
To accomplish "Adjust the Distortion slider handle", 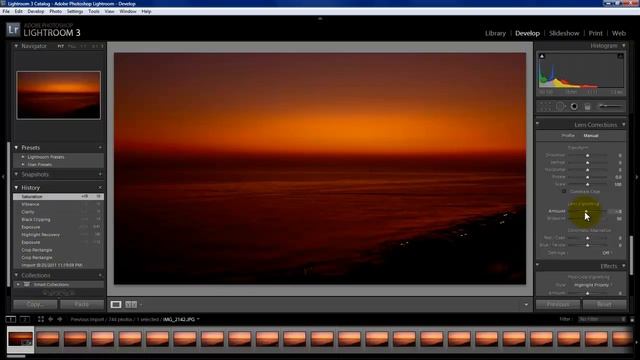I will click(x=588, y=156).
